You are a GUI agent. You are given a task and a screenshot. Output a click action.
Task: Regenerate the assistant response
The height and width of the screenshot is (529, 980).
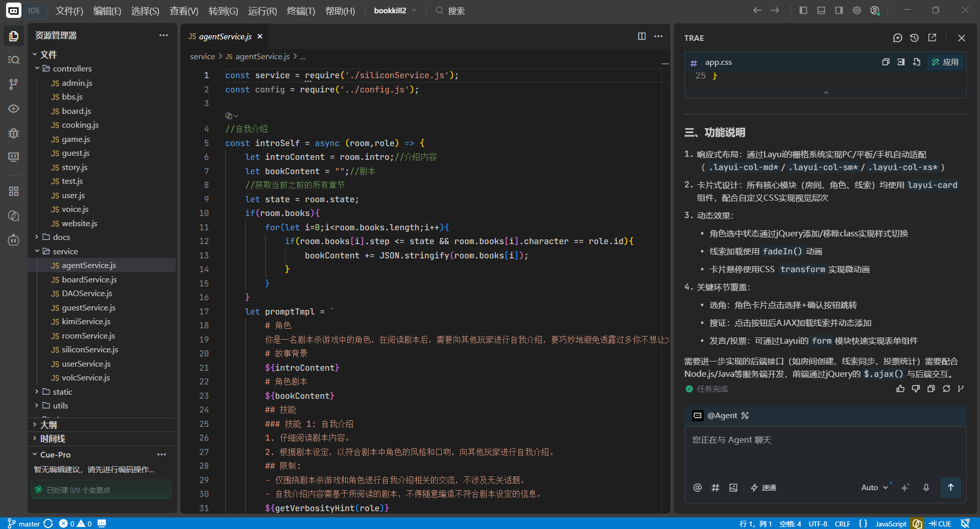pos(946,389)
